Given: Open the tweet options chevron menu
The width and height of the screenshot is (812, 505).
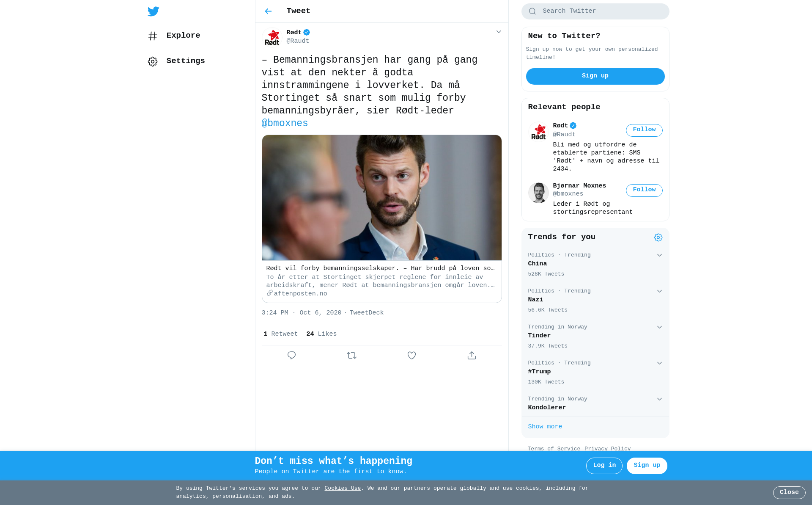Looking at the screenshot, I should (499, 32).
